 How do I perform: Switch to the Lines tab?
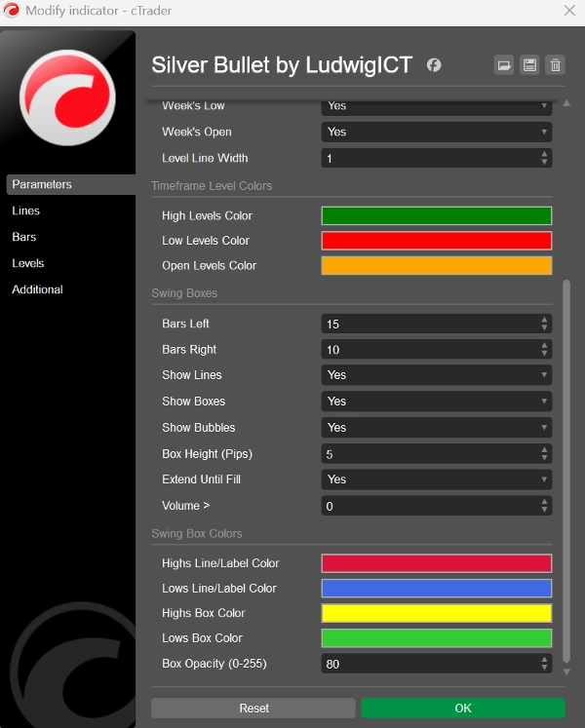click(26, 211)
